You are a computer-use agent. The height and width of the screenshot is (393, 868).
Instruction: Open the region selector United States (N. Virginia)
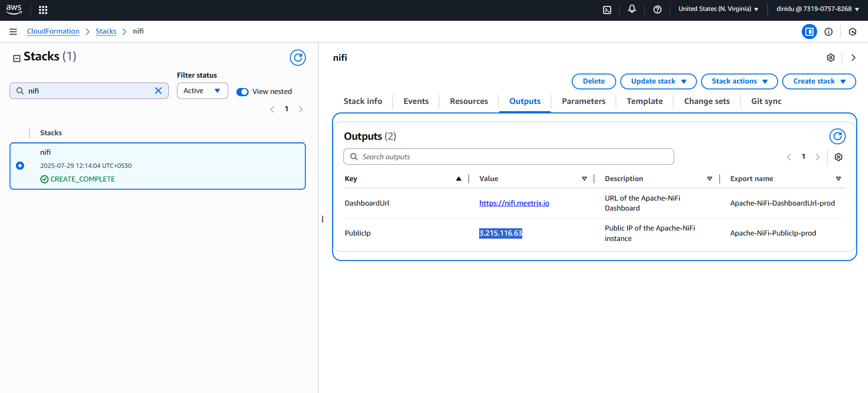tap(718, 9)
